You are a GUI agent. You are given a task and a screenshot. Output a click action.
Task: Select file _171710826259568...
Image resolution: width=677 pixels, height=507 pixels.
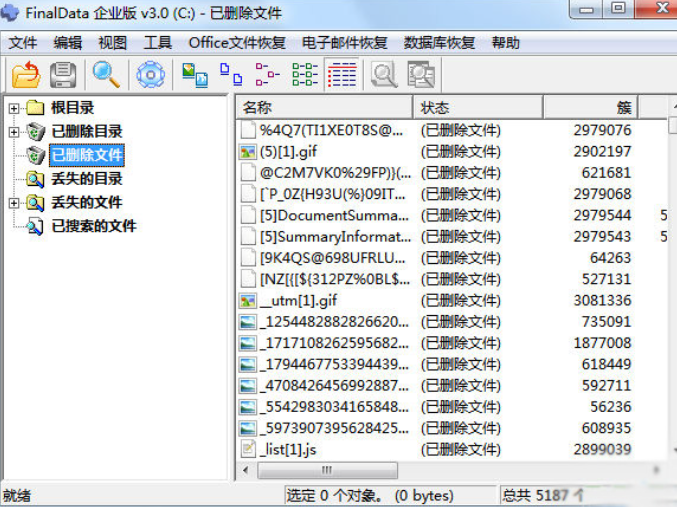[x=335, y=343]
